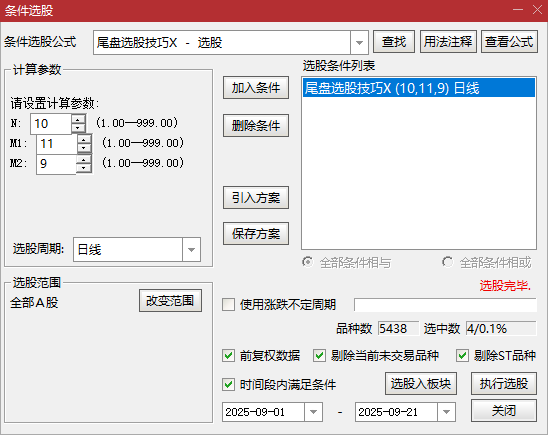The width and height of the screenshot is (548, 435).
Task: Click the M1 parameter input field
Action: (x=57, y=144)
